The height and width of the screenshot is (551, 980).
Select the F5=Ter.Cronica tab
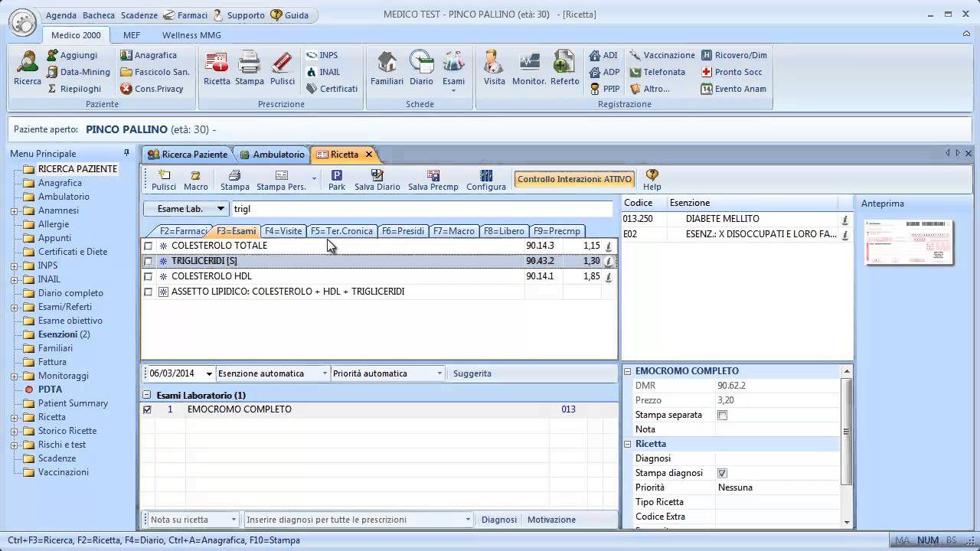[341, 231]
